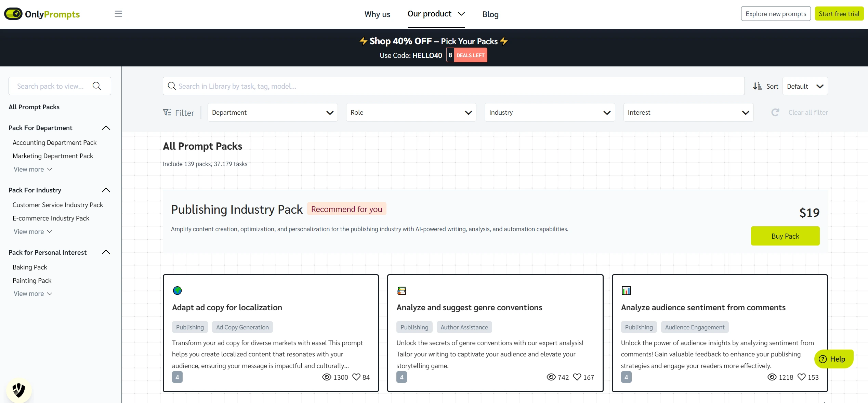868x403 pixels.
Task: Click the library search magnifier icon
Action: pos(172,86)
